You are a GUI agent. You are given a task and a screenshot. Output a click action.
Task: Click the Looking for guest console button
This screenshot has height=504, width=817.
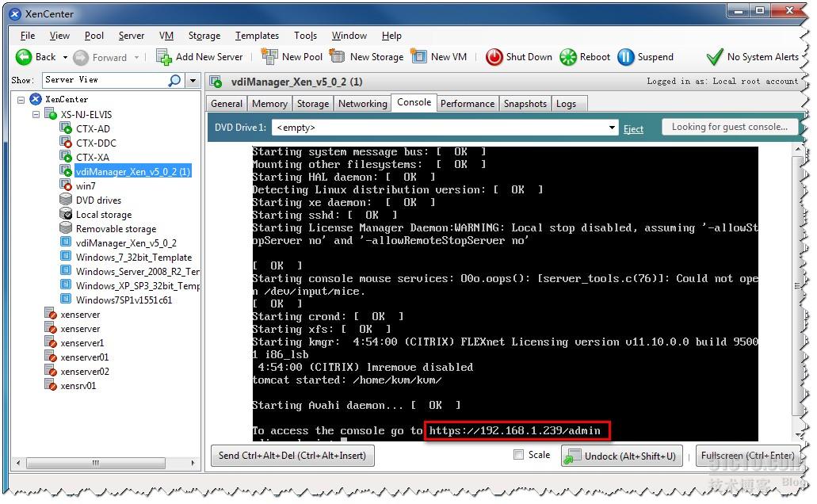pos(730,127)
